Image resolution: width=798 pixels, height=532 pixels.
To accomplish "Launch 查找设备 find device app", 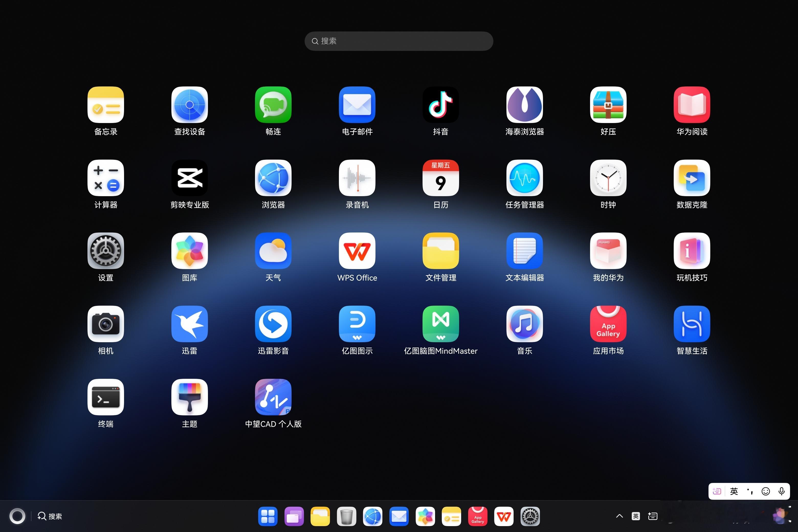I will [x=189, y=105].
